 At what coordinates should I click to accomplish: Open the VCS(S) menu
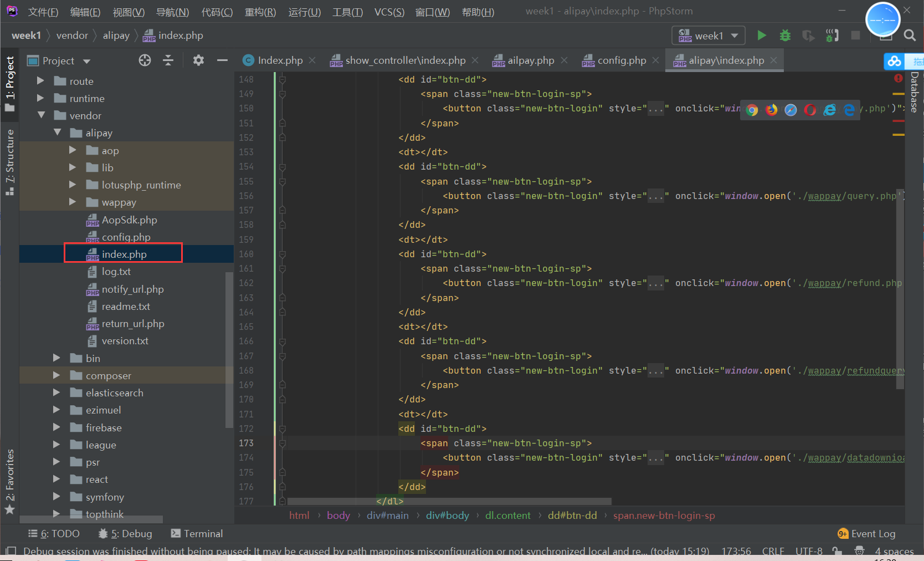[x=389, y=12]
